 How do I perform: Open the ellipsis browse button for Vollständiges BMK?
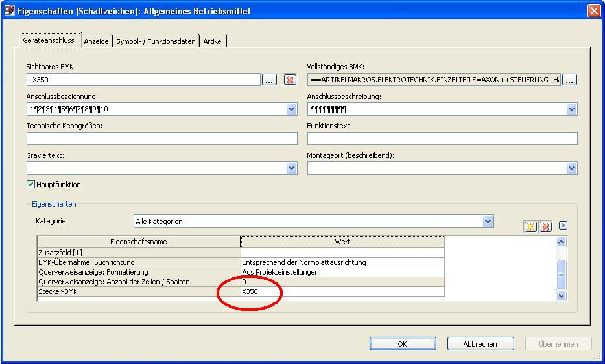(569, 80)
